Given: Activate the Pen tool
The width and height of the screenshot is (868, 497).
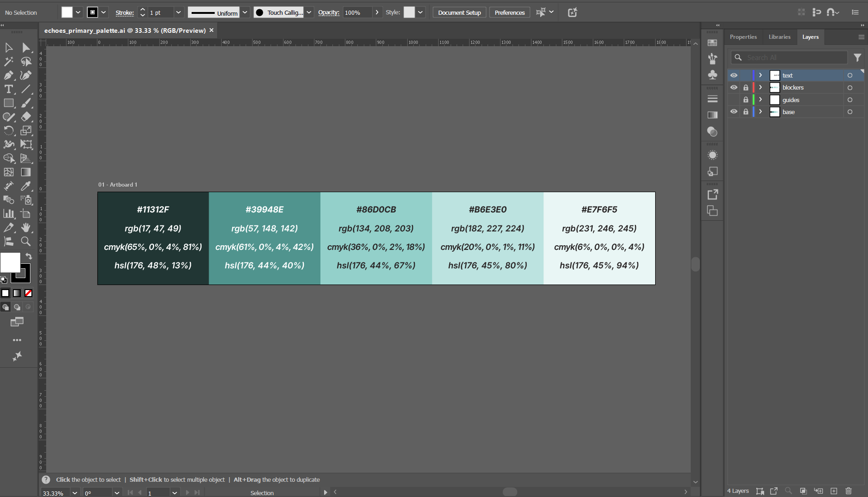Looking at the screenshot, I should pyautogui.click(x=8, y=75).
